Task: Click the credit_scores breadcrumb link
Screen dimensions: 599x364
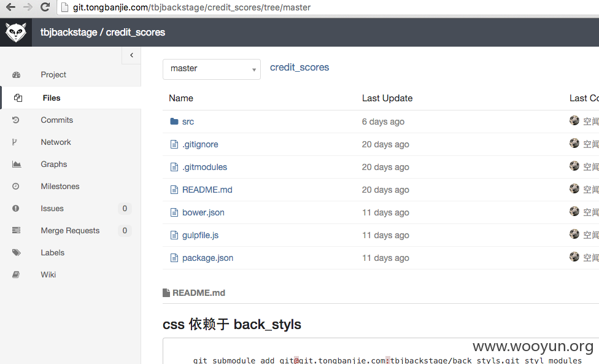Action: point(299,68)
